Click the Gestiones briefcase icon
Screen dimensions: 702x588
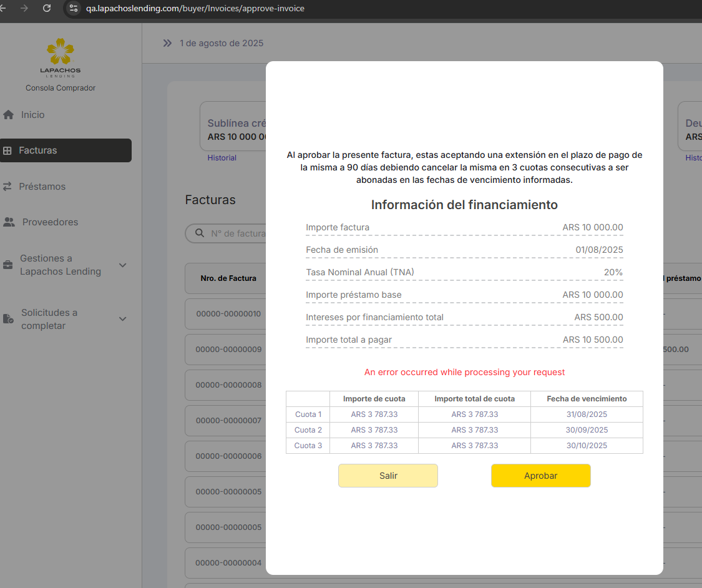point(7,265)
